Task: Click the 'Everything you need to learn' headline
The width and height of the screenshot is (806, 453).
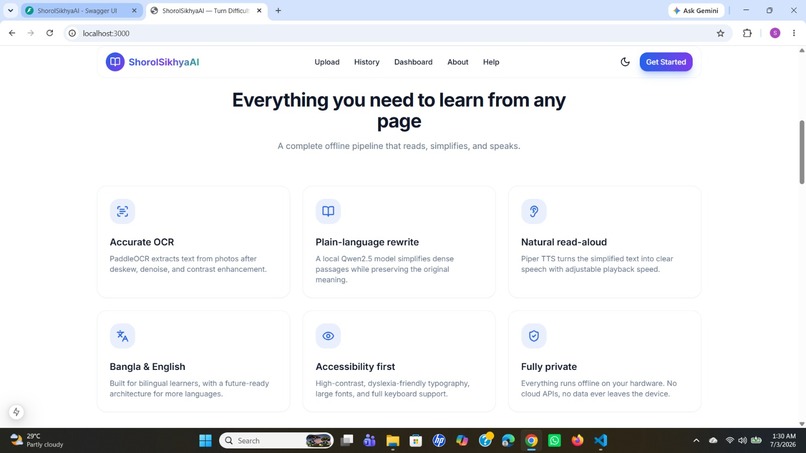Action: click(x=399, y=111)
